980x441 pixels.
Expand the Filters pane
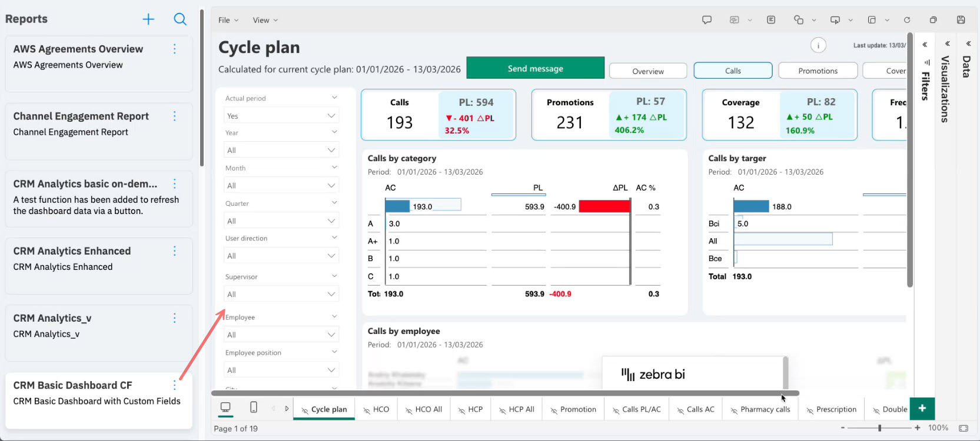coord(925,45)
